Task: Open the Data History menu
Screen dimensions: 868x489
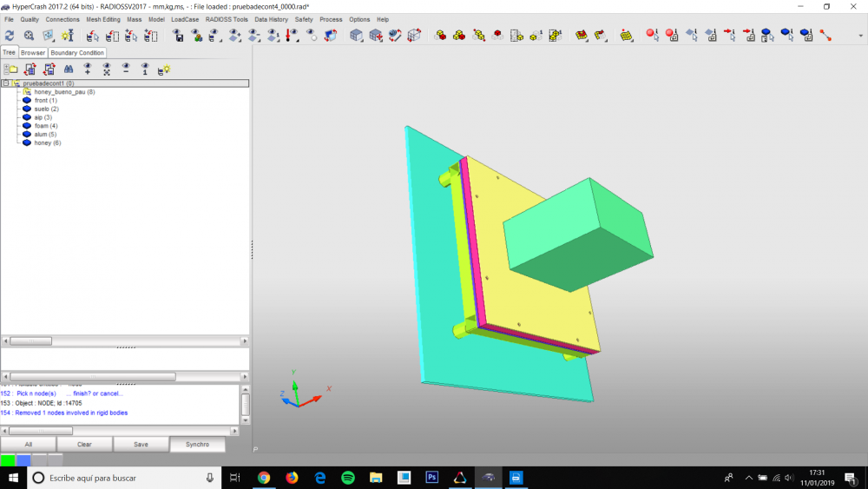Action: click(271, 19)
